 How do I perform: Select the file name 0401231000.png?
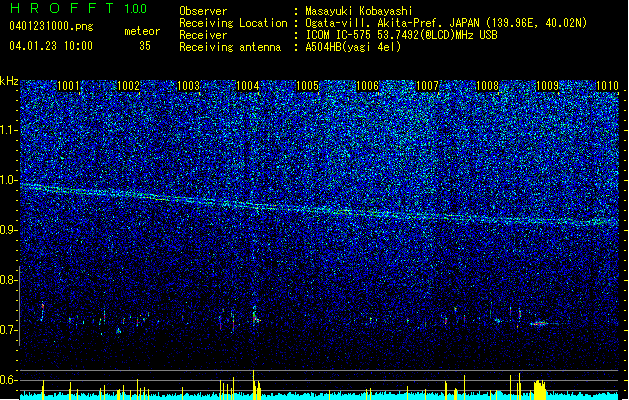tap(51, 26)
